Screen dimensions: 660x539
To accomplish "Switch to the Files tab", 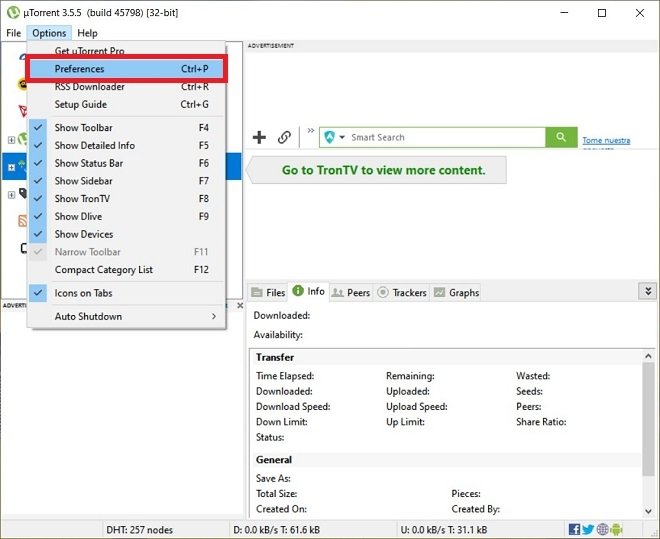I will pyautogui.click(x=268, y=292).
